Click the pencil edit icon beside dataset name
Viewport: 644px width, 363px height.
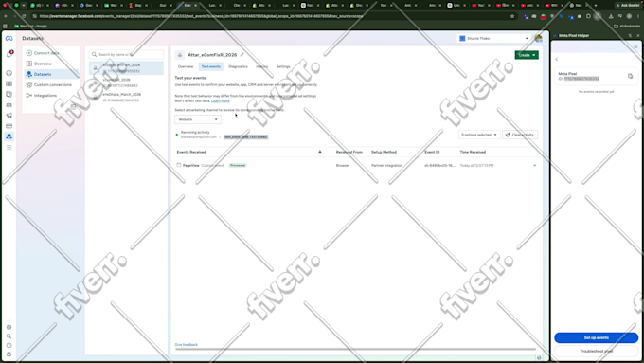(x=241, y=55)
